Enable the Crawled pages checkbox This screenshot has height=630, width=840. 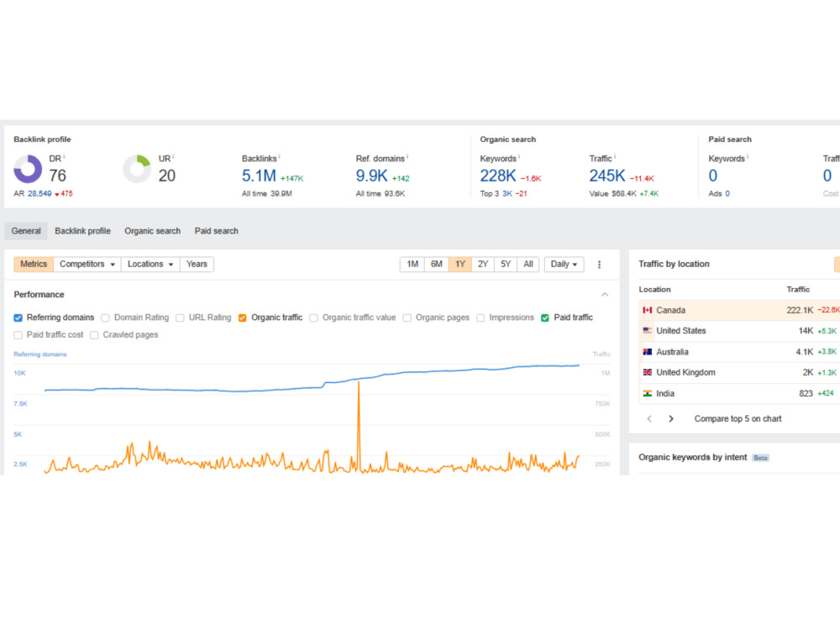pos(94,335)
